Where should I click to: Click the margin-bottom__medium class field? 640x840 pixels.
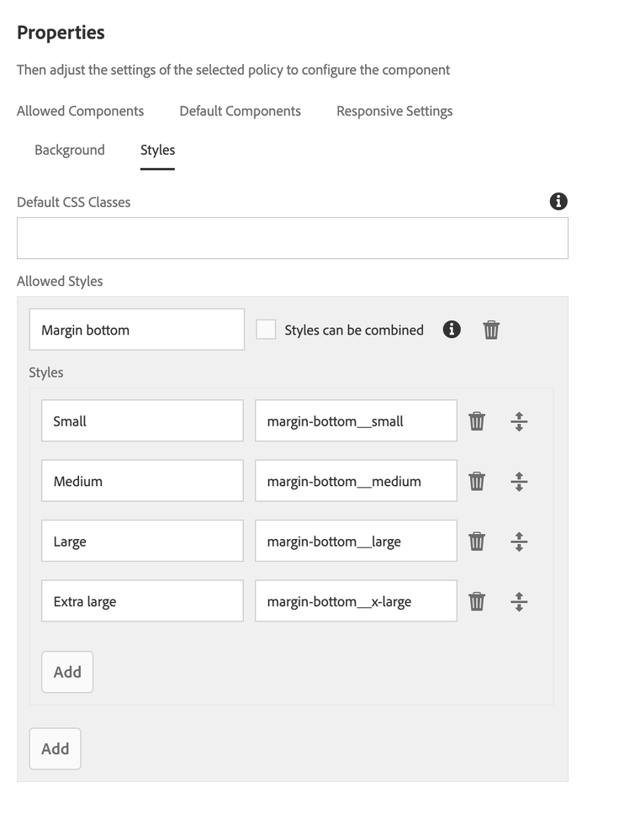pyautogui.click(x=356, y=482)
